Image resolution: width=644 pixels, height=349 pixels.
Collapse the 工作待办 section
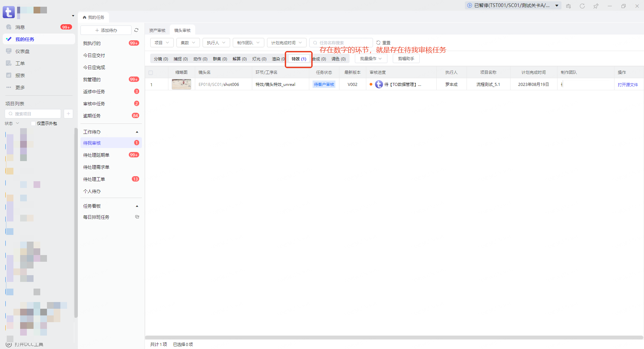click(137, 132)
